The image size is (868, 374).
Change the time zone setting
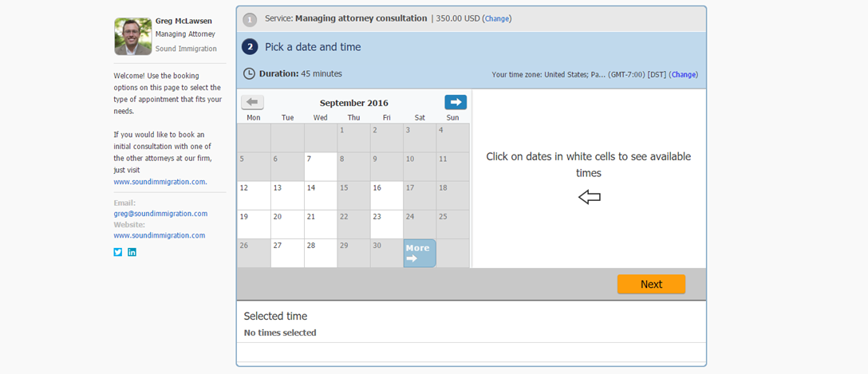click(683, 75)
